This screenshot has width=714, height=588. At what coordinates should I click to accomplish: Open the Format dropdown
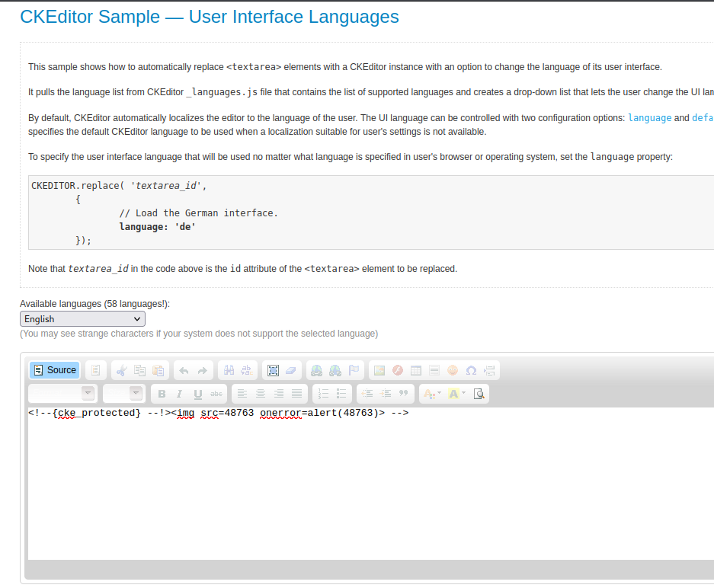pyautogui.click(x=62, y=393)
